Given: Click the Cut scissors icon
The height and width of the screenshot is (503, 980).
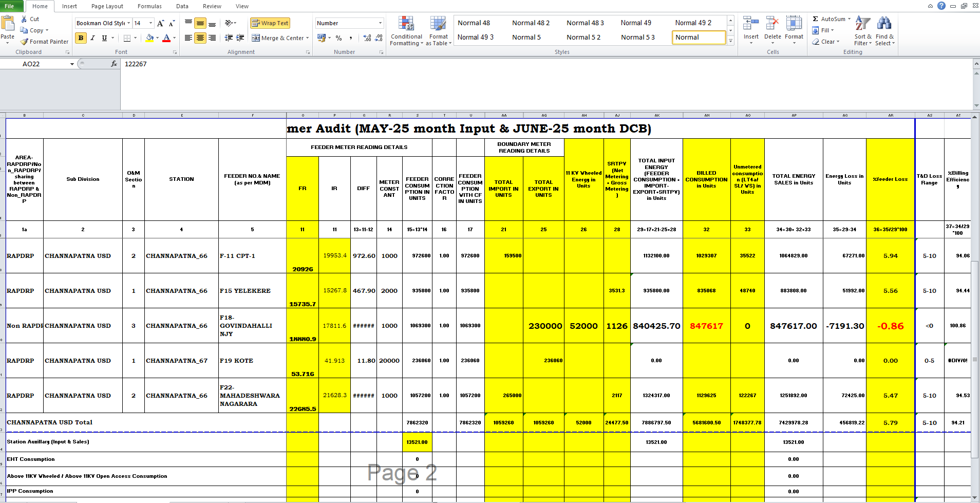Looking at the screenshot, I should (24, 19).
